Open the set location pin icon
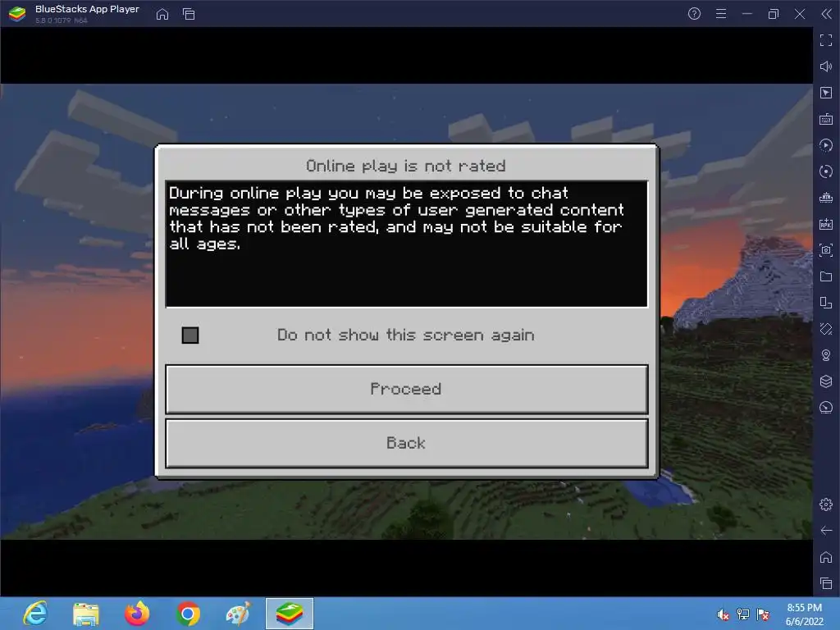This screenshot has height=630, width=840. [x=825, y=355]
